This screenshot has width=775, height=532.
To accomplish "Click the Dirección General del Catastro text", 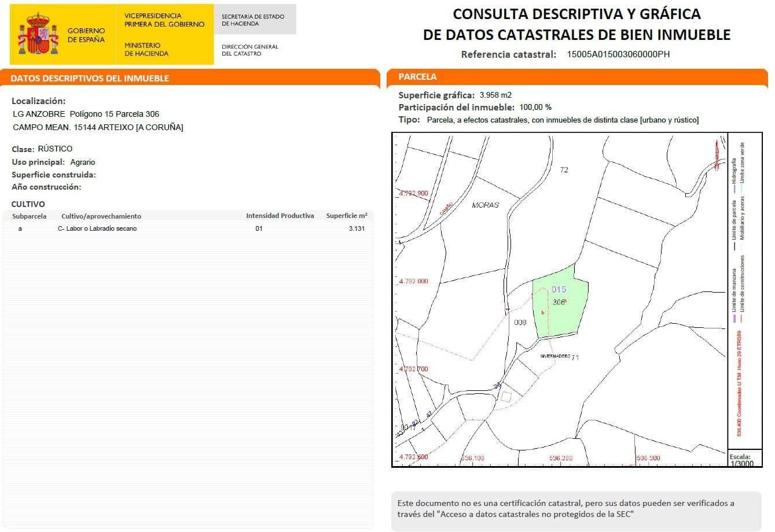I will [x=250, y=50].
